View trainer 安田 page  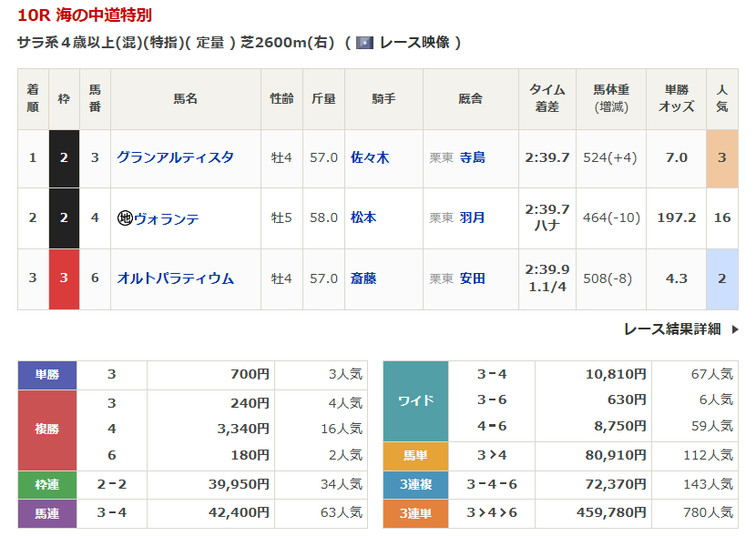[x=472, y=278]
